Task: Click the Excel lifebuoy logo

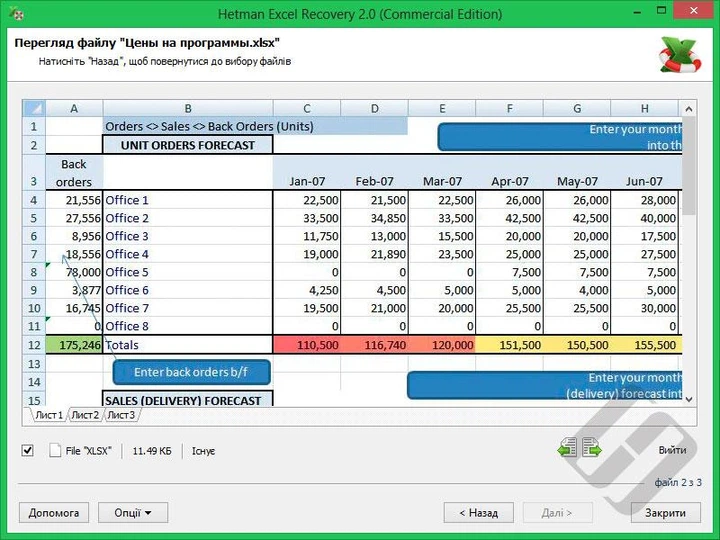Action: (x=680, y=55)
